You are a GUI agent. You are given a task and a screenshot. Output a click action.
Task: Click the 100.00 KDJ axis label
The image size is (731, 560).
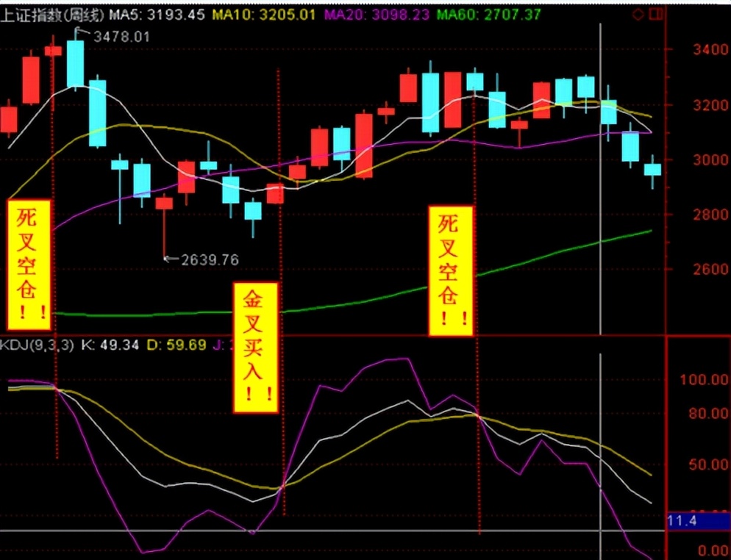[x=704, y=379]
